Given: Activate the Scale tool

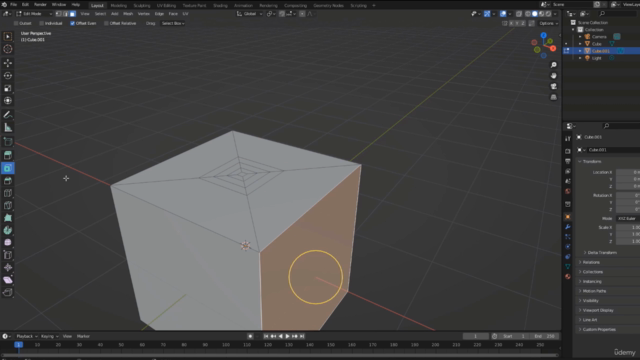Looking at the screenshot, I should pyautogui.click(x=8, y=88).
